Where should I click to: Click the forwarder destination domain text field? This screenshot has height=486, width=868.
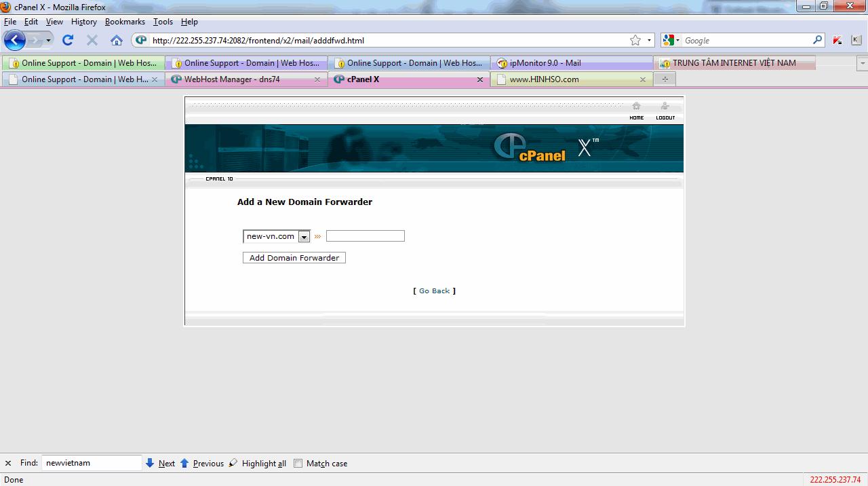[x=366, y=236]
